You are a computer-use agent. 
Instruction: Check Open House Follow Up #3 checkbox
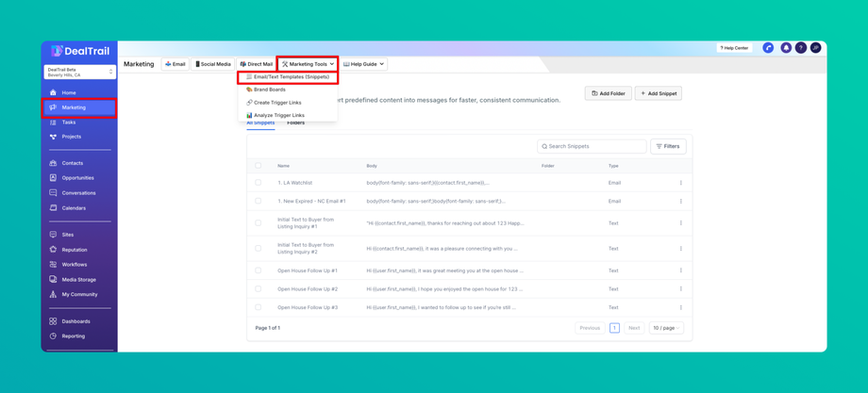(x=258, y=307)
